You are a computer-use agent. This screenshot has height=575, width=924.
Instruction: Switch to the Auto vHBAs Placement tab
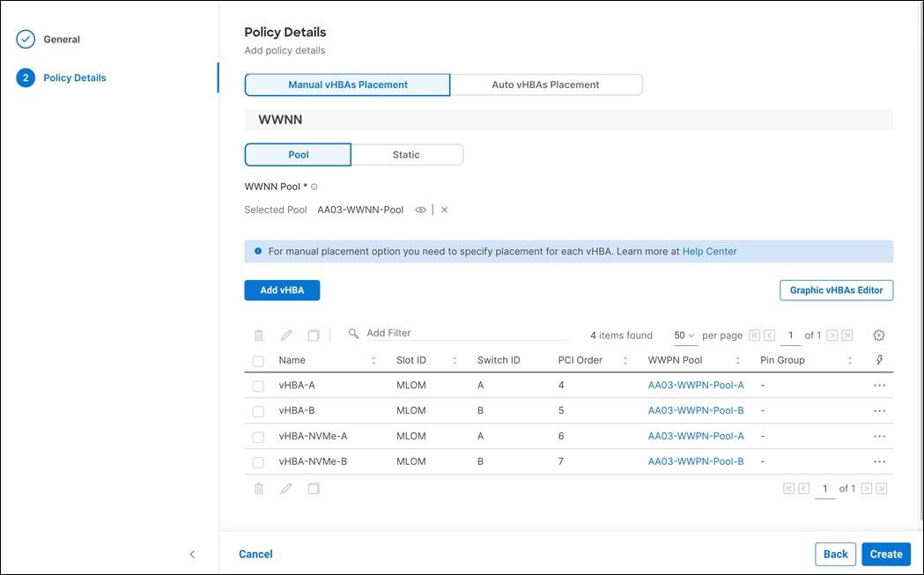(546, 84)
